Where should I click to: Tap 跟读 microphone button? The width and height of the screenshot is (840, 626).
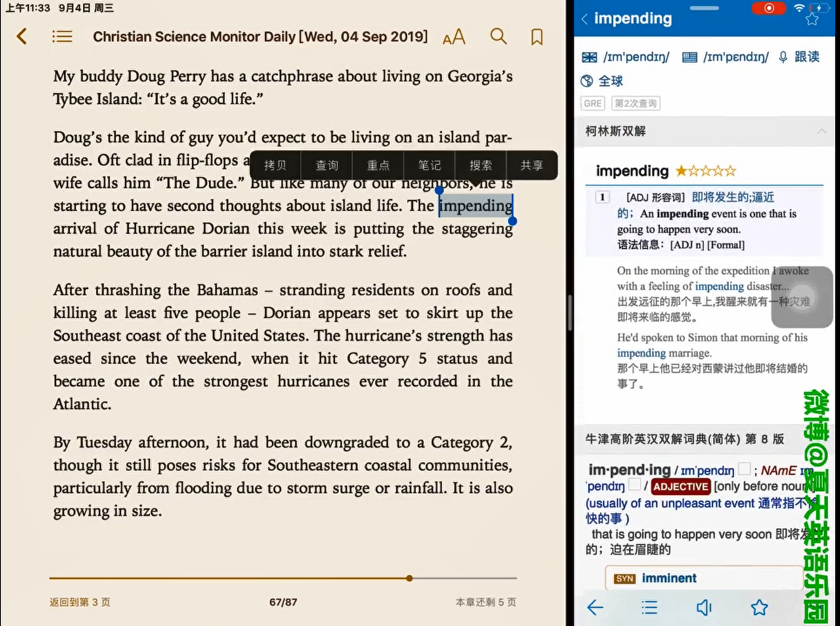tap(799, 57)
